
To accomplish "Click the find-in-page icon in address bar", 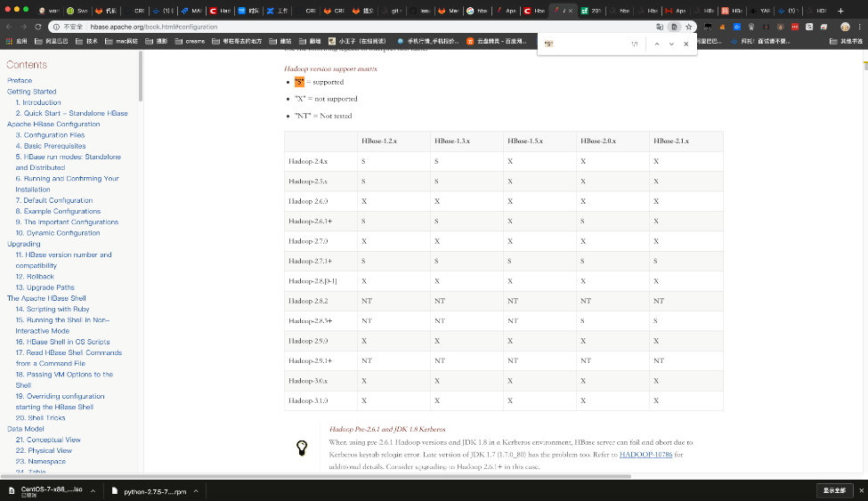I will pyautogui.click(x=674, y=27).
